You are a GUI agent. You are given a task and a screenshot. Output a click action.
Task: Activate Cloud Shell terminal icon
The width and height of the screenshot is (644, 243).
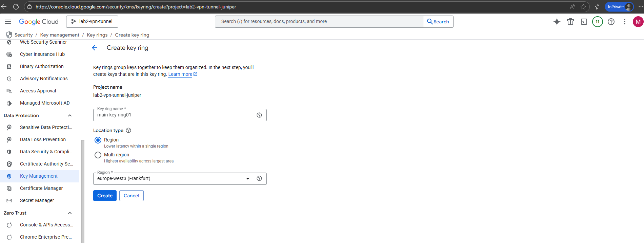[584, 22]
